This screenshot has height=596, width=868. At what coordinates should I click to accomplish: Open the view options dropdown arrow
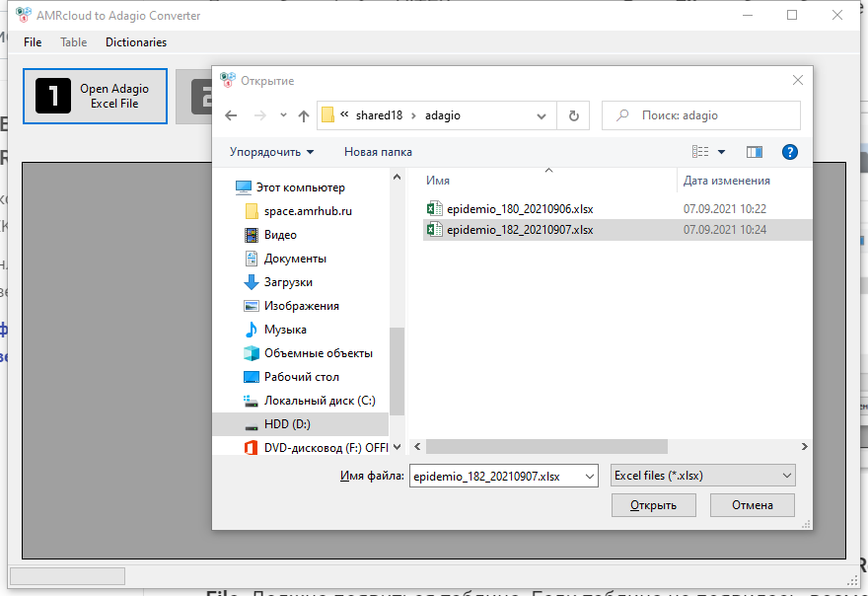coord(721,152)
